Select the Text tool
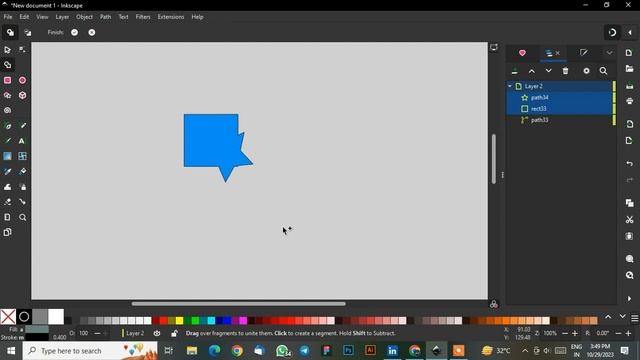This screenshot has height=360, width=640. (x=22, y=141)
